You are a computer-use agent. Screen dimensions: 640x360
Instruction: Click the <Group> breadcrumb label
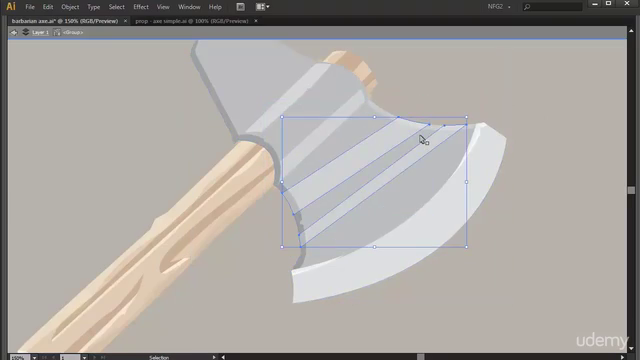[x=73, y=32]
